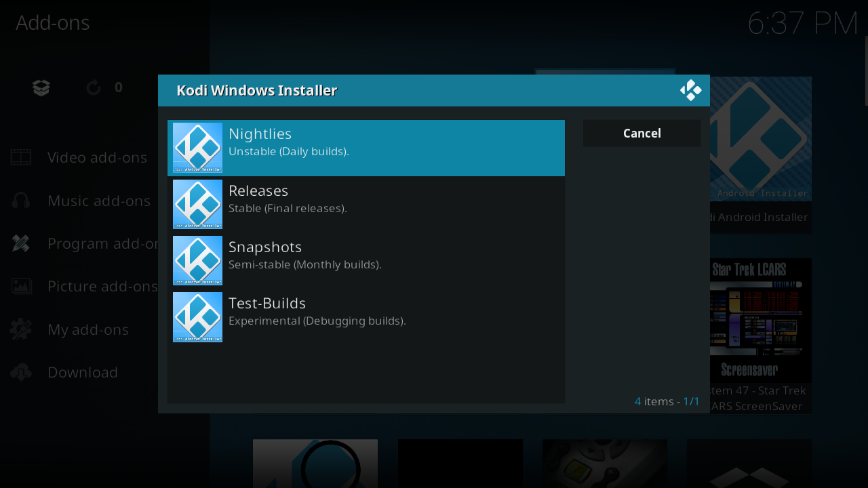868x488 pixels.
Task: Click the Video add-ons film icon
Action: tap(21, 157)
